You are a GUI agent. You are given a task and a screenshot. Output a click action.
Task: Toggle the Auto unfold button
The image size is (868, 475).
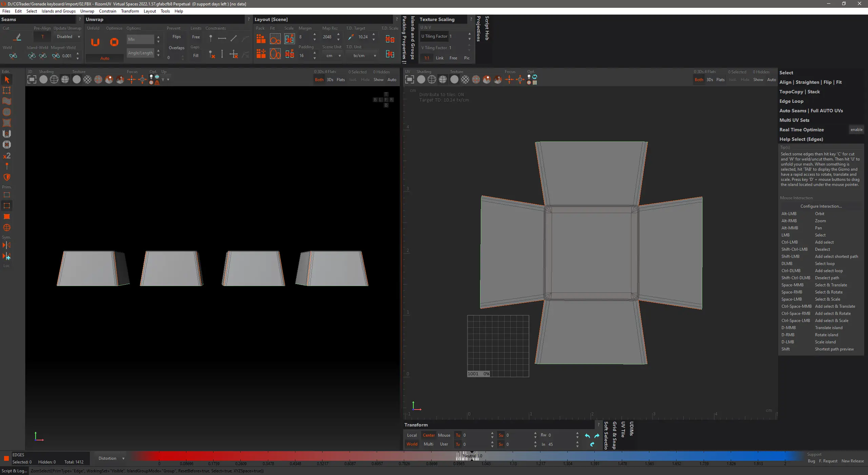(x=105, y=58)
